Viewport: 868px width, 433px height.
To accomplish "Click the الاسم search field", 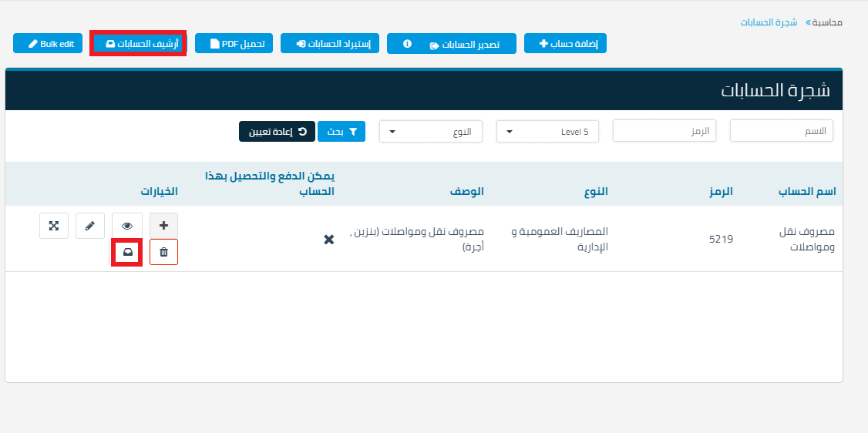I will pos(781,132).
